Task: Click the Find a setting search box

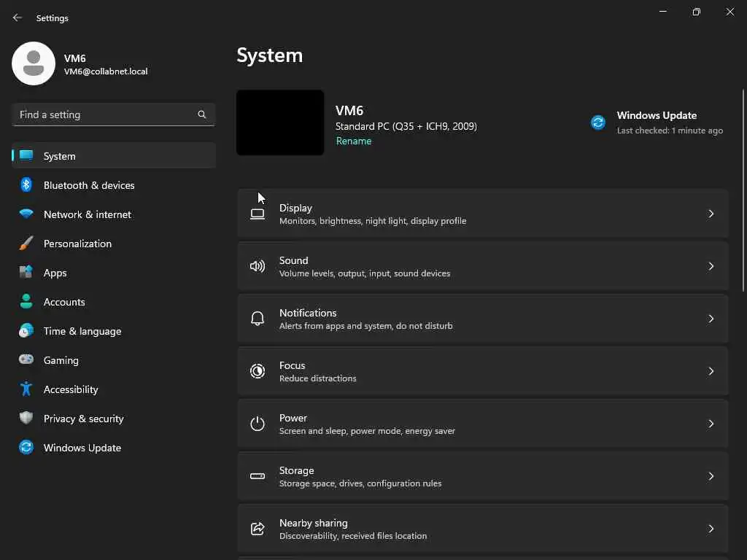Action: 106,114
